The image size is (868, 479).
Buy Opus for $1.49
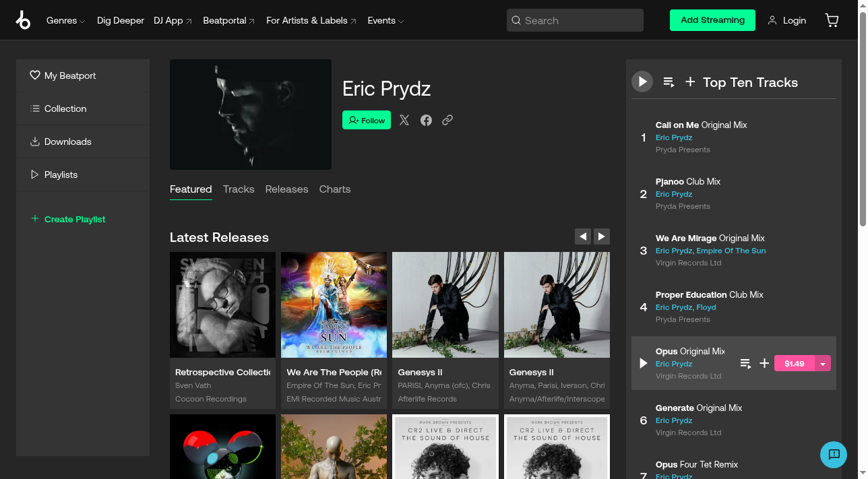click(x=795, y=363)
